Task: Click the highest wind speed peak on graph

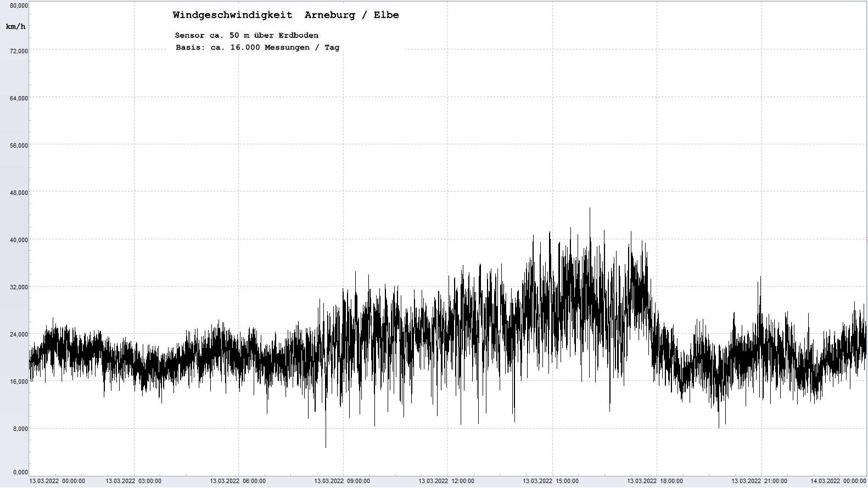Action: coord(590,209)
